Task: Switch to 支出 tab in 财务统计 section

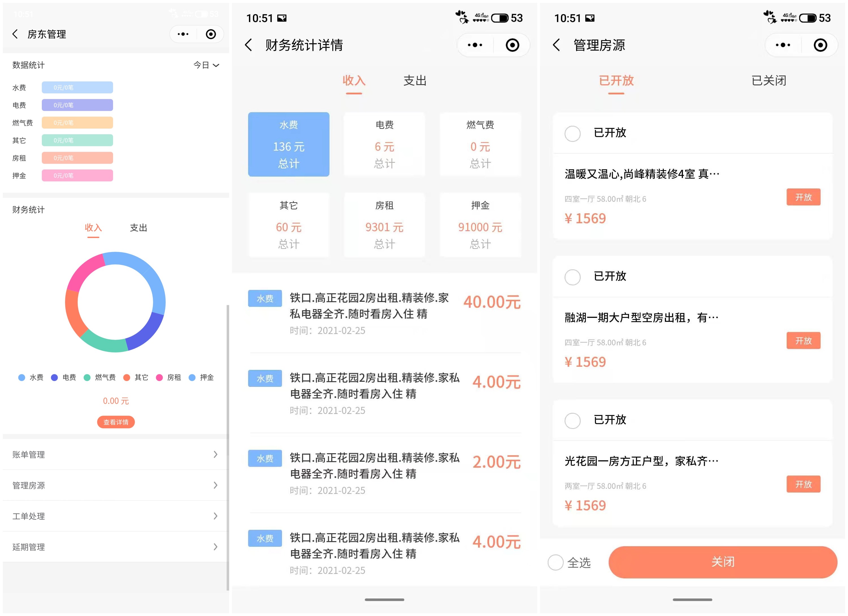Action: click(x=138, y=228)
